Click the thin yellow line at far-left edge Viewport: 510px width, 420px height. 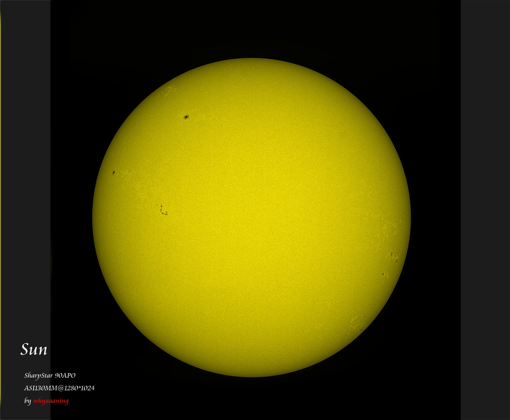(x=1, y=210)
